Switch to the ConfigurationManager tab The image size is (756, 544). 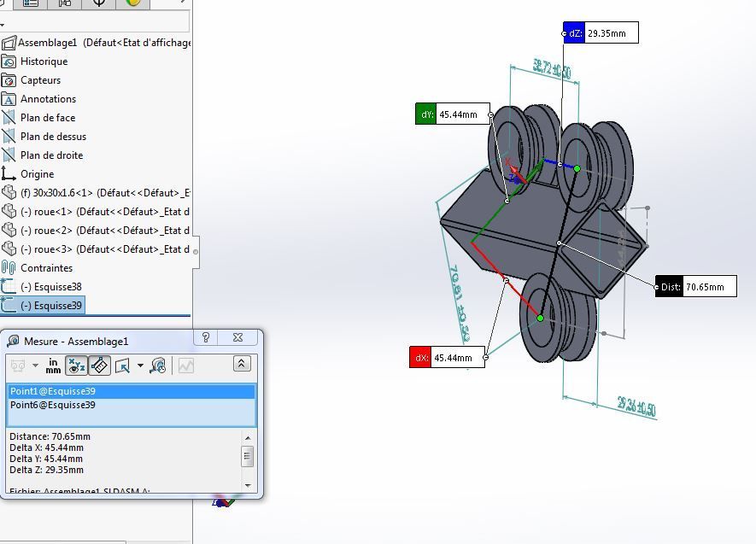coord(65,4)
